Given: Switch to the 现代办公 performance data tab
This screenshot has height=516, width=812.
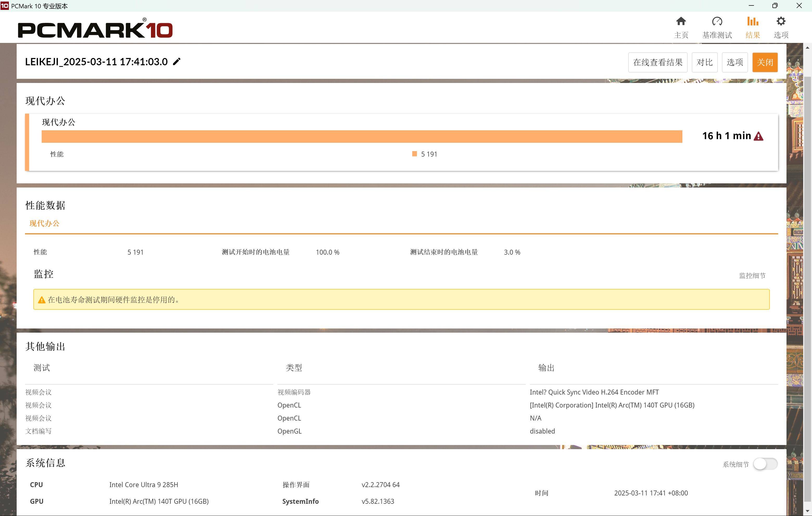Looking at the screenshot, I should pyautogui.click(x=44, y=223).
